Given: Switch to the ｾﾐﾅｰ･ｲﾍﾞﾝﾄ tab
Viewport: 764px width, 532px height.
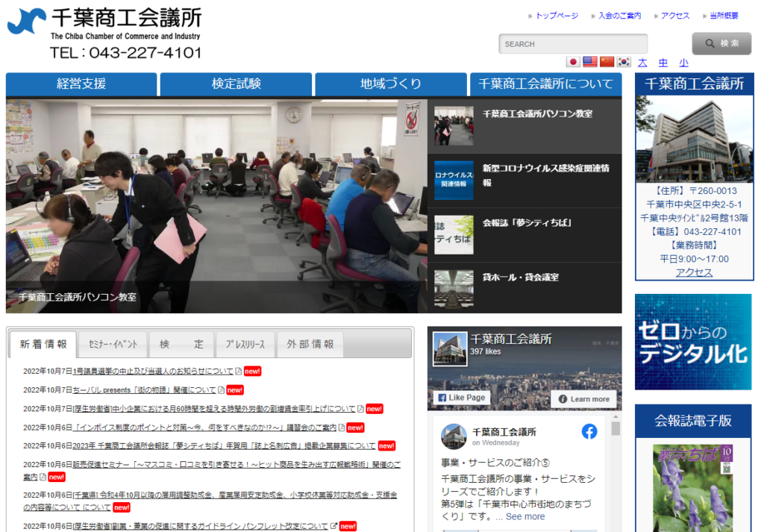Looking at the screenshot, I should coord(113,345).
